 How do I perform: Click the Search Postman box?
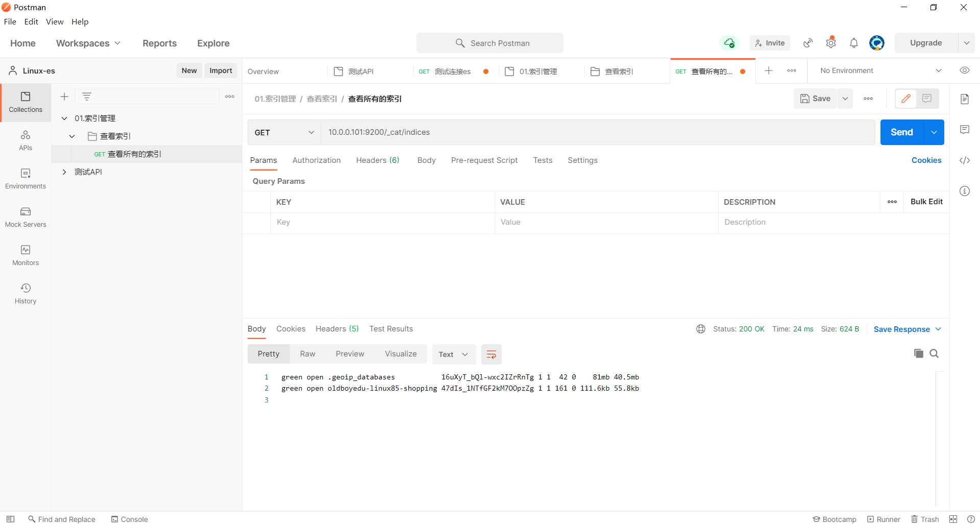[x=490, y=43]
